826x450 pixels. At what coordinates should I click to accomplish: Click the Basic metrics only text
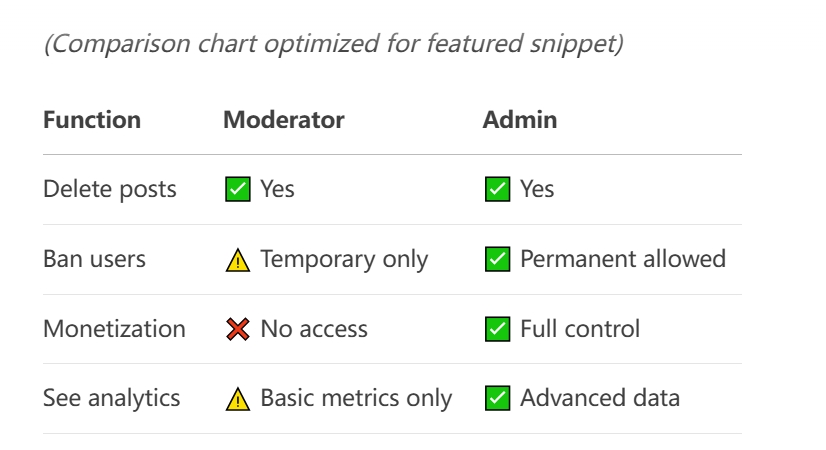tap(356, 398)
